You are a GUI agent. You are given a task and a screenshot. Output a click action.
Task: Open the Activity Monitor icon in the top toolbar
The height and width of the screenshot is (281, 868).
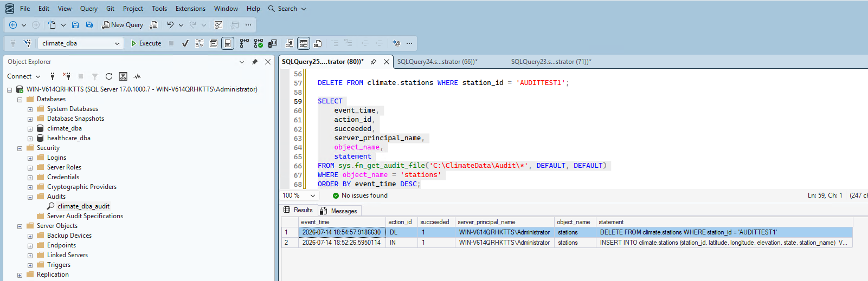point(218,25)
